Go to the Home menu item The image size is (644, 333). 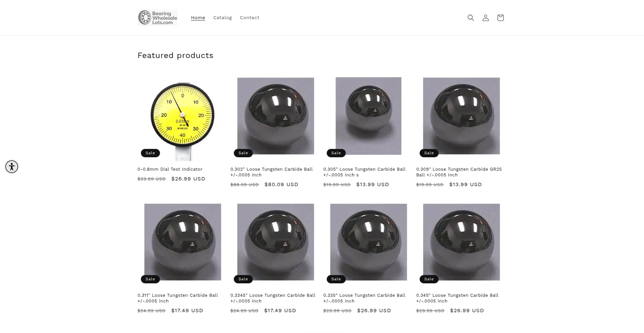pos(198,18)
